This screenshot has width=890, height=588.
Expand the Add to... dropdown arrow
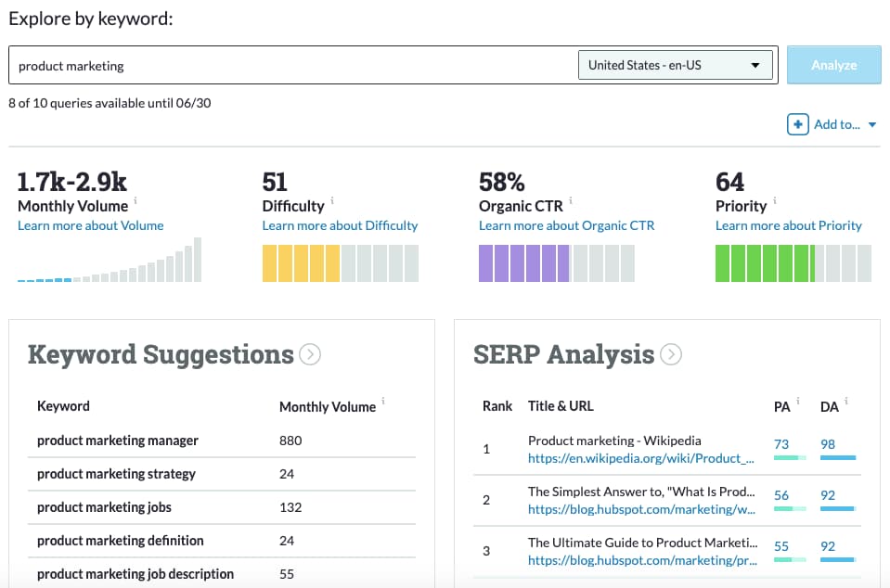coord(872,125)
